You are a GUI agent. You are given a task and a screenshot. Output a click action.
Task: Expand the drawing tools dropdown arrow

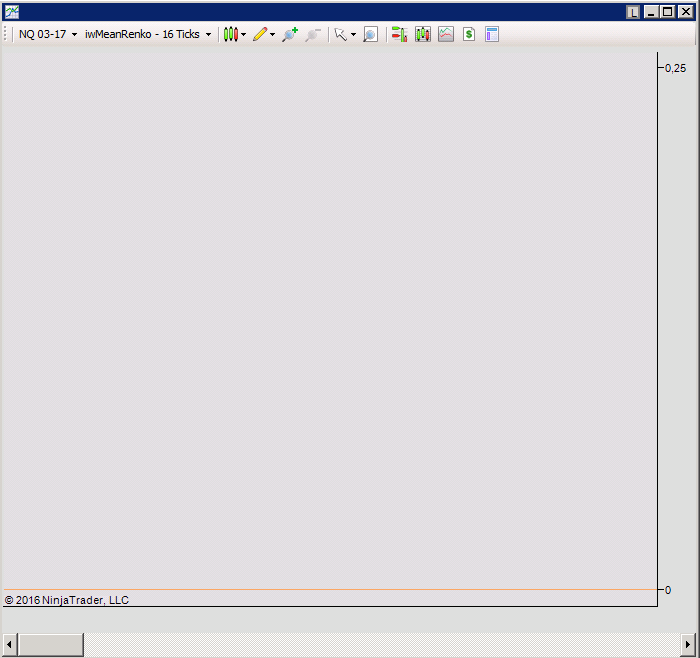[272, 34]
